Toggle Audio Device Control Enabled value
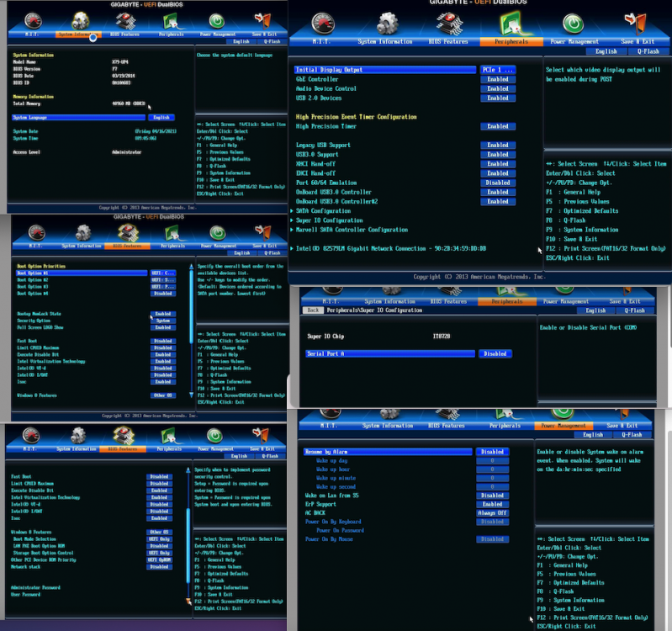Viewport: 672px width, 631px height. (x=498, y=88)
